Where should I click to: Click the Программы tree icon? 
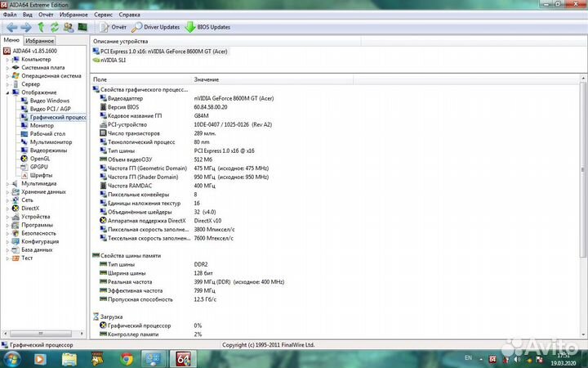pos(16,225)
